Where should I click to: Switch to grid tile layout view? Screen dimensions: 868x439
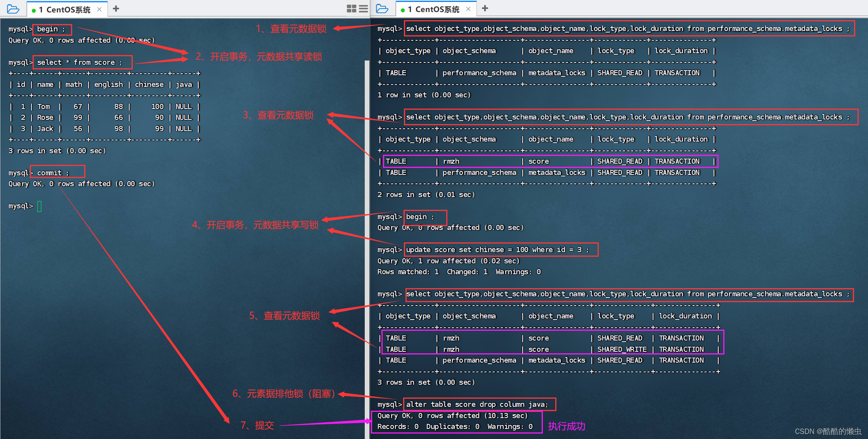pyautogui.click(x=352, y=9)
